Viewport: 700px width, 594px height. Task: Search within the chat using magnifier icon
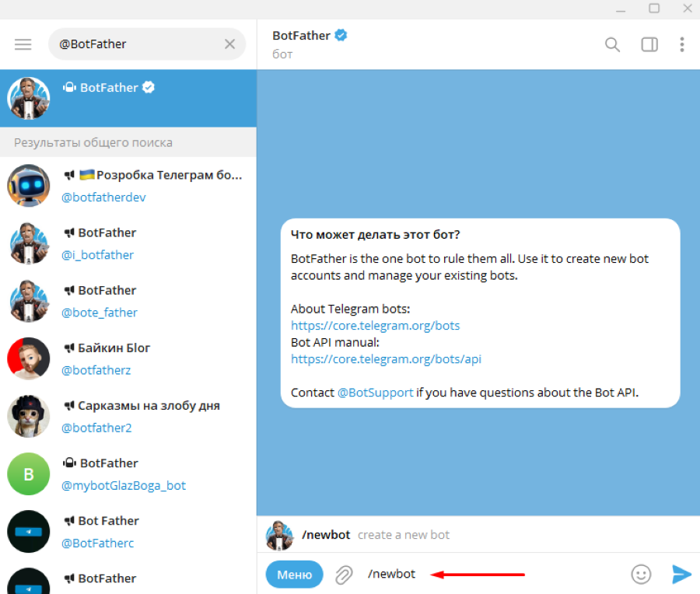pos(613,44)
